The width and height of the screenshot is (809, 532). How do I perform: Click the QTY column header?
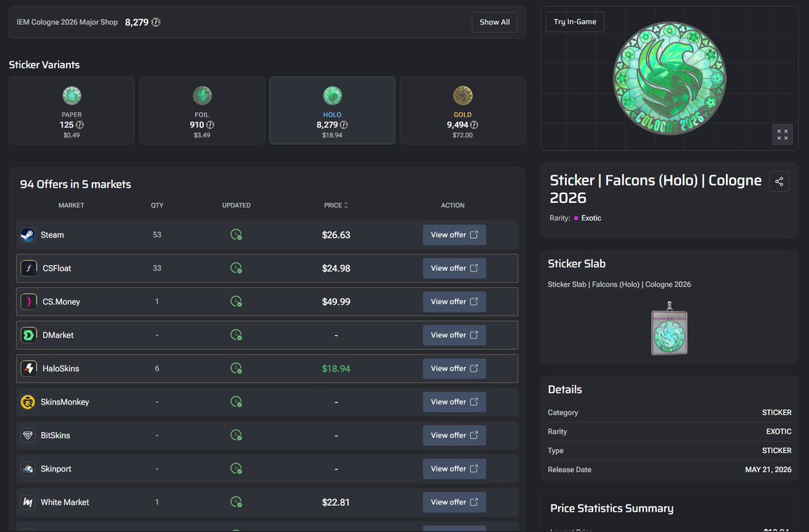[157, 205]
